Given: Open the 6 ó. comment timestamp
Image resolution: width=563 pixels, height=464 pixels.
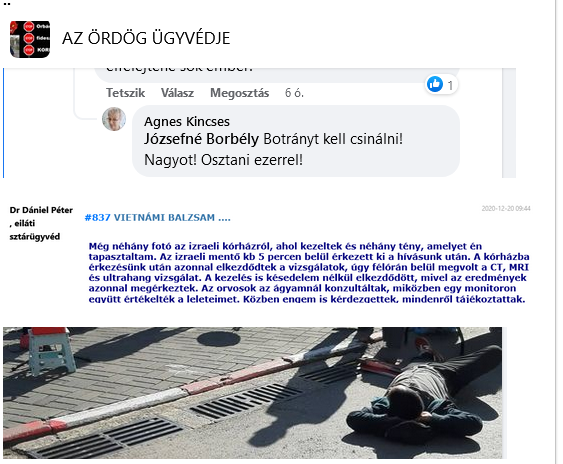Looking at the screenshot, I should click(x=294, y=93).
